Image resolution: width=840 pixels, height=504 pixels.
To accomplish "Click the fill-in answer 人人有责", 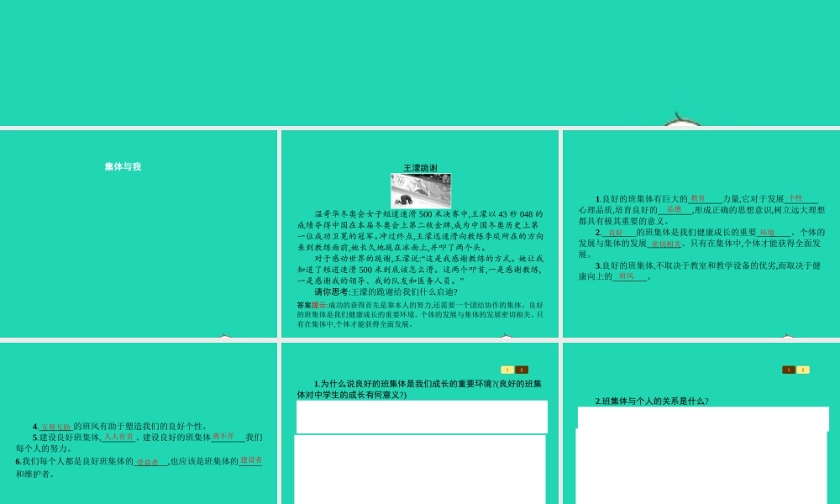I will click(118, 437).
